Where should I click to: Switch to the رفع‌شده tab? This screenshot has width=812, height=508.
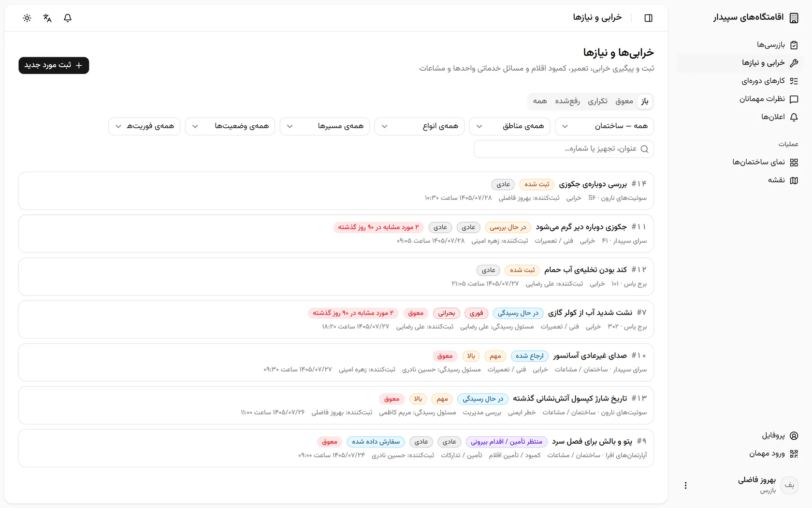tap(567, 101)
